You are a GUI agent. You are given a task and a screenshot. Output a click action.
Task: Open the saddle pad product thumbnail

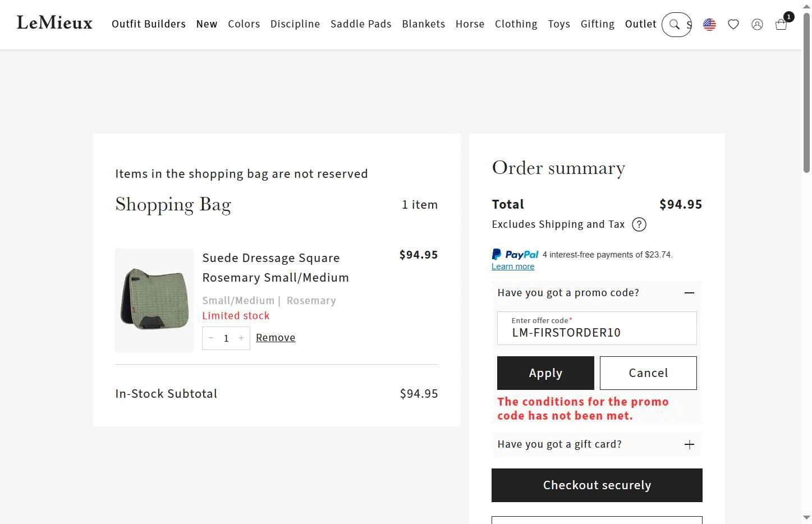(154, 300)
